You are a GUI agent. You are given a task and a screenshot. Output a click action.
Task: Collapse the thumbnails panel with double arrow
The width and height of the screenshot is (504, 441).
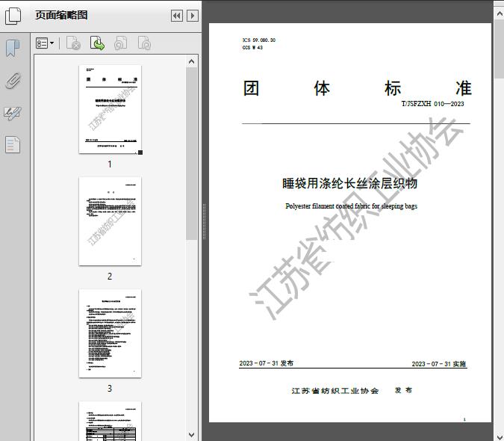(x=177, y=16)
